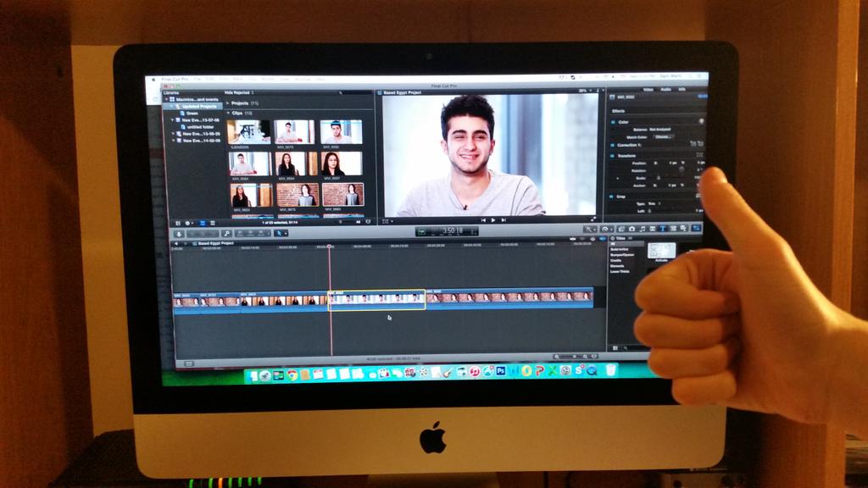This screenshot has width=868, height=488.
Task: Open the Themes browser
Action: point(684,229)
